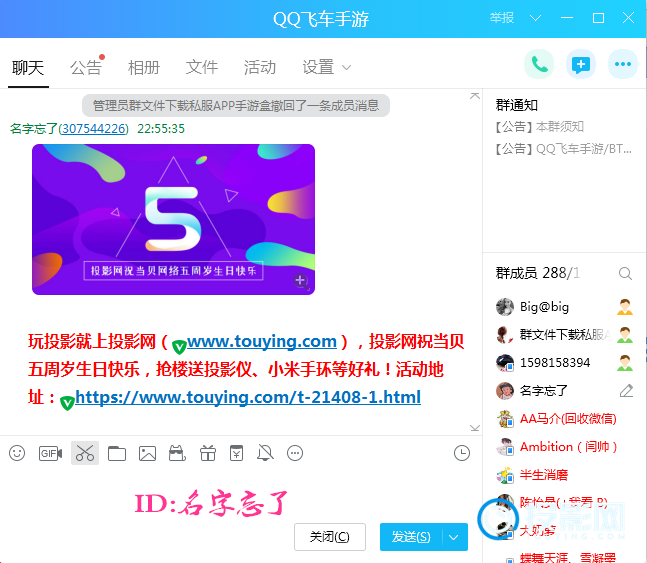Open the www.touying.com link

262,341
